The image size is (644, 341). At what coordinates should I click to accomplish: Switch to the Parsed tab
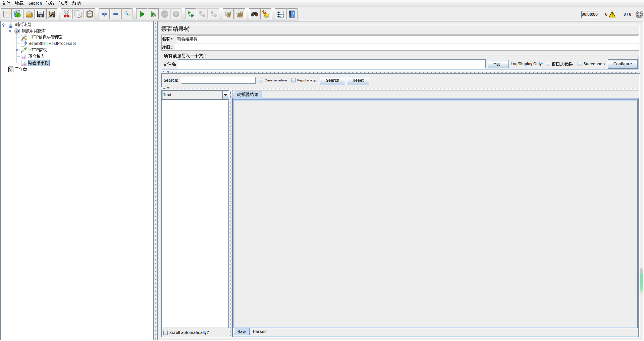(260, 332)
